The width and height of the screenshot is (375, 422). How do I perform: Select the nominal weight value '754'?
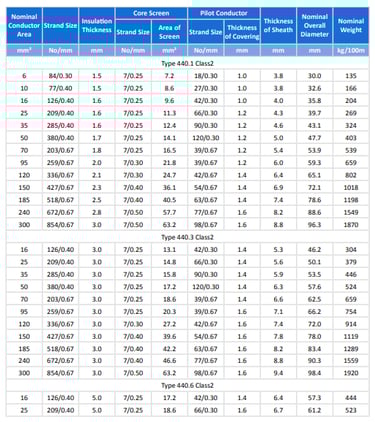[351, 312]
